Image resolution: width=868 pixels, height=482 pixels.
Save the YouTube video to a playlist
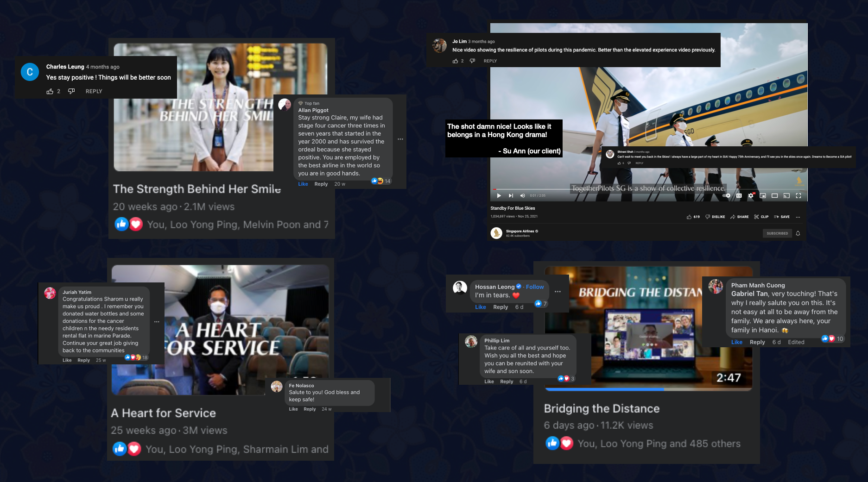(x=782, y=217)
